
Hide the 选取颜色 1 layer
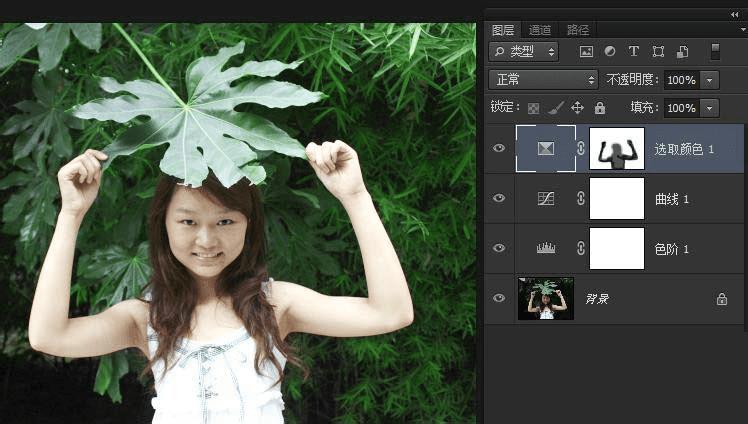click(499, 149)
